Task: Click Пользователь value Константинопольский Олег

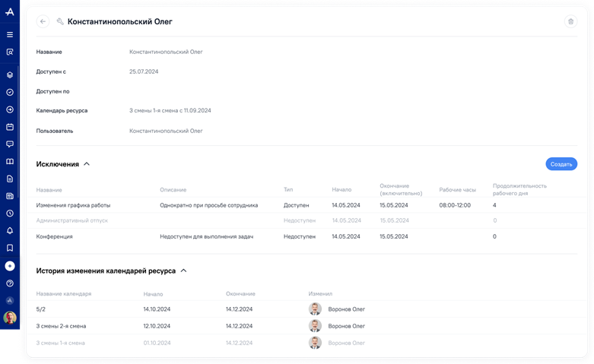Action: coord(166,131)
